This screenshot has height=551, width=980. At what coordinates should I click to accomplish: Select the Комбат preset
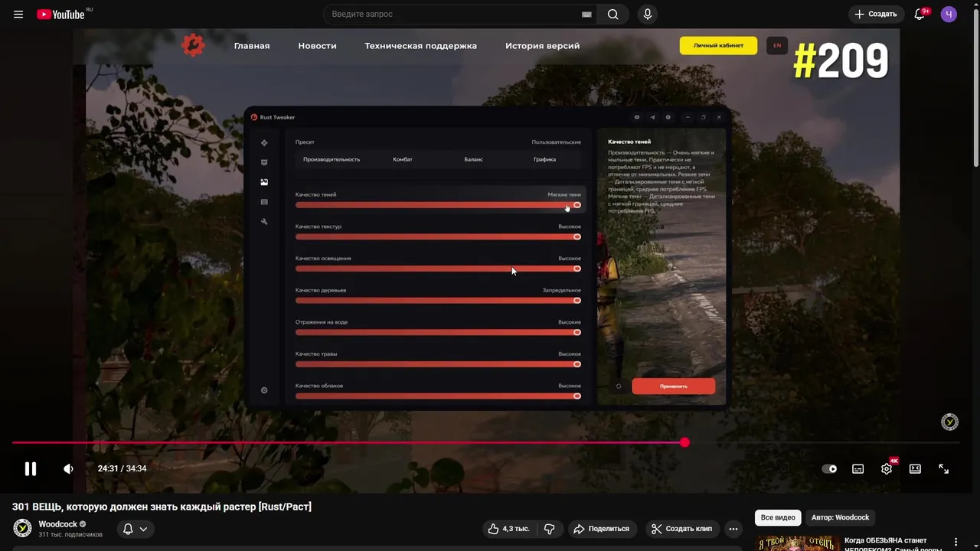click(403, 159)
